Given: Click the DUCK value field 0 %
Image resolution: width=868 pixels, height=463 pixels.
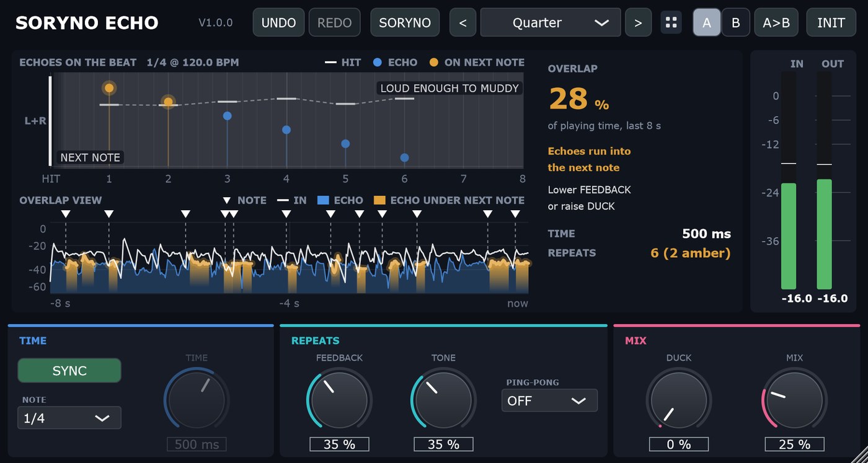Looking at the screenshot, I should pyautogui.click(x=679, y=444).
